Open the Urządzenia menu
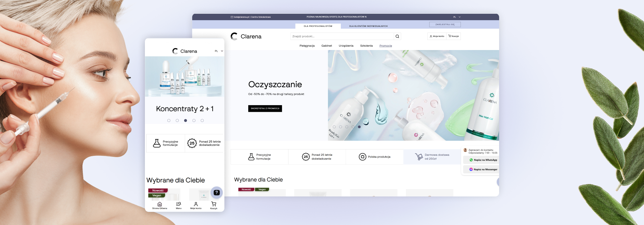 (346, 46)
